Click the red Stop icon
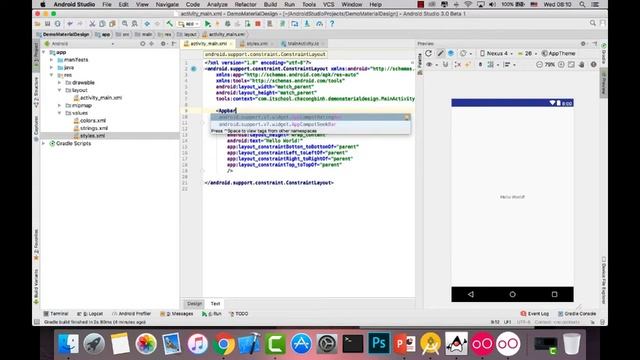This screenshot has height=360, width=640. point(258,24)
